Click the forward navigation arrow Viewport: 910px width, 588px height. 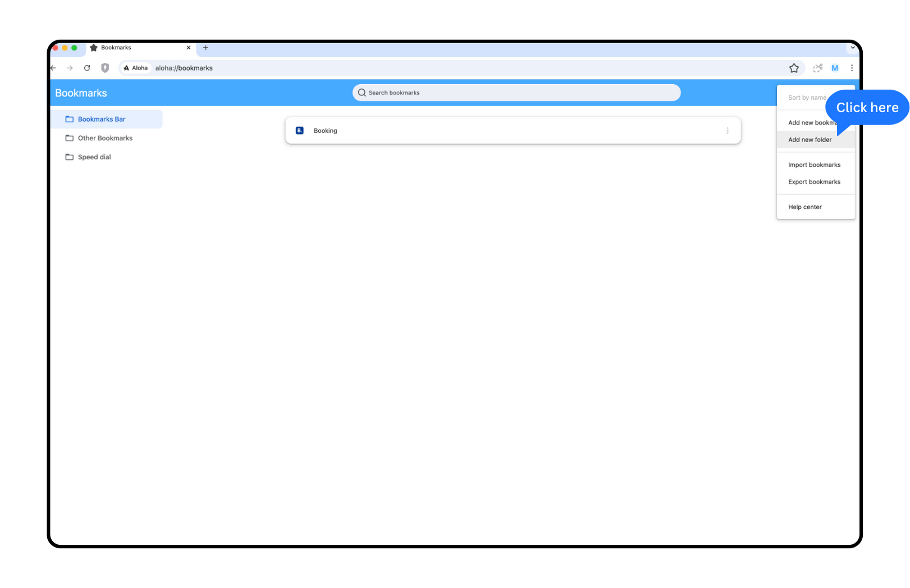pyautogui.click(x=70, y=68)
